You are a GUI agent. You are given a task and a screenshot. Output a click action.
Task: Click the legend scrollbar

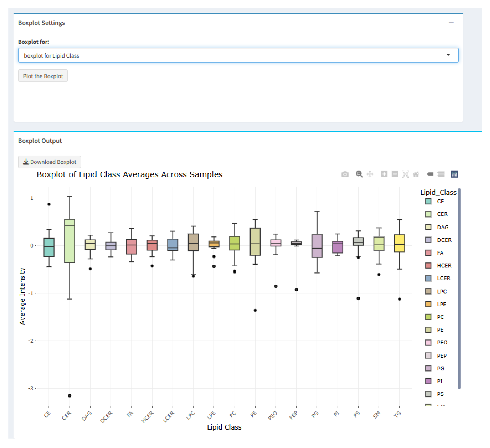click(x=459, y=288)
